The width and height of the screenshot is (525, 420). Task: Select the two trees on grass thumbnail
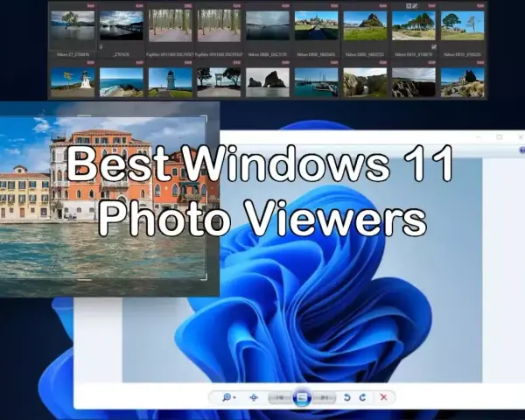click(462, 25)
